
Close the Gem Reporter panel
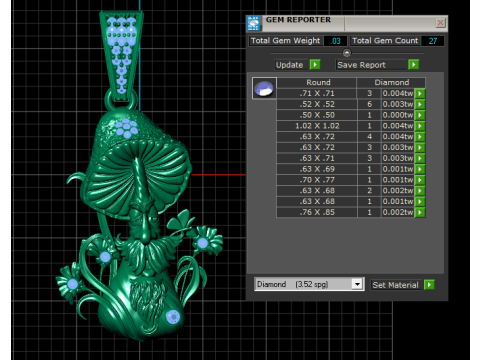pos(440,23)
